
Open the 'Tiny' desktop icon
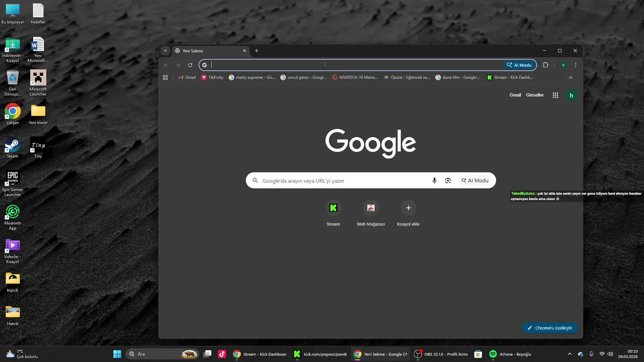tap(38, 148)
